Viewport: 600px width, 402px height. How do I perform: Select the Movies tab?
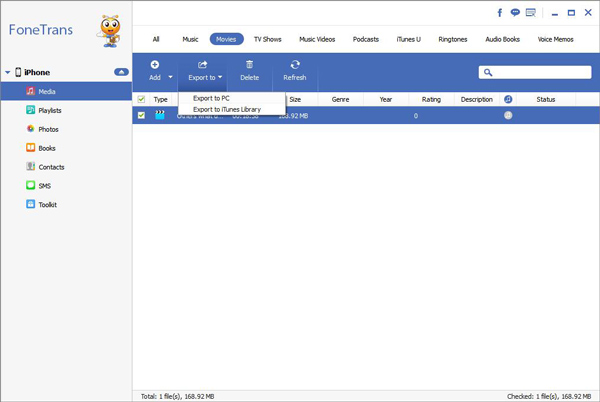click(x=226, y=39)
